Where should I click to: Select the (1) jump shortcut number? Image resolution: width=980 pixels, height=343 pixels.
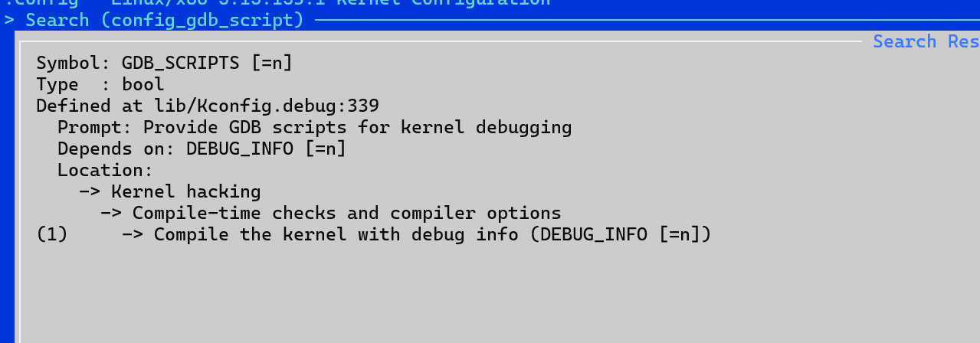pyautogui.click(x=52, y=234)
